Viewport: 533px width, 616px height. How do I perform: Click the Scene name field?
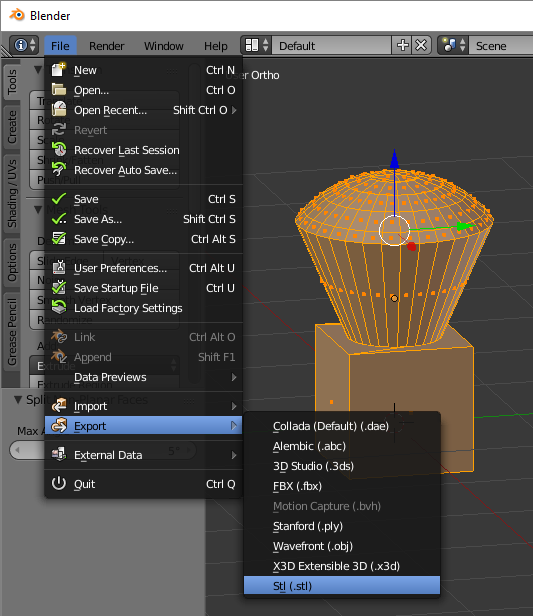pyautogui.click(x=502, y=45)
